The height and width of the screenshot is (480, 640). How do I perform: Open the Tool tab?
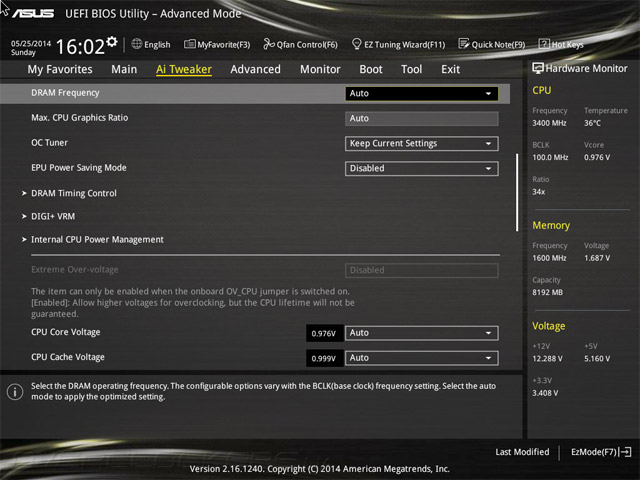click(x=411, y=69)
